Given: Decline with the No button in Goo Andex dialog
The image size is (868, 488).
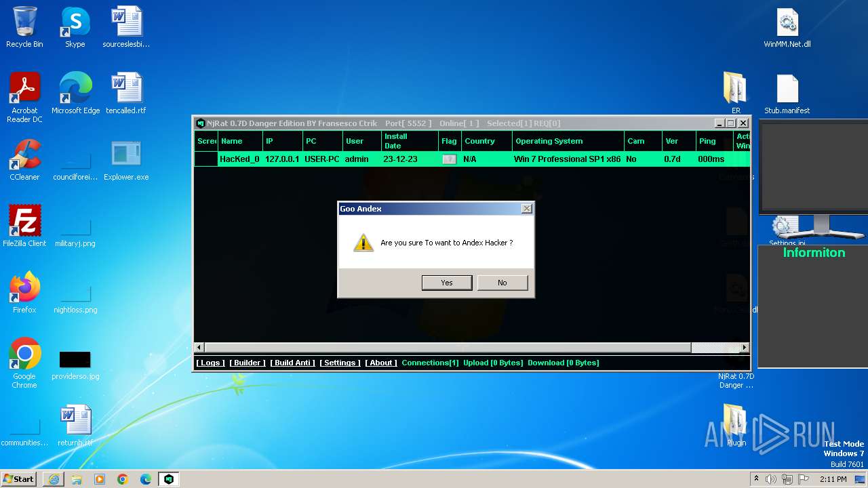Looking at the screenshot, I should tap(502, 283).
